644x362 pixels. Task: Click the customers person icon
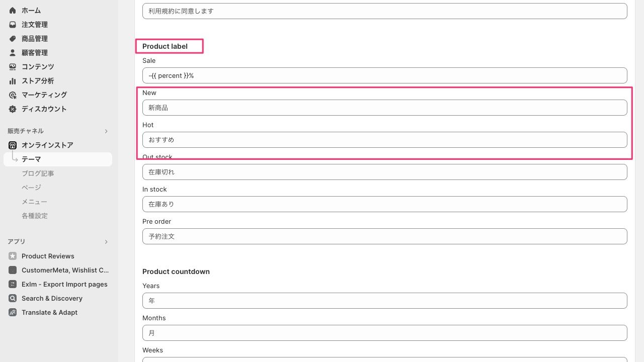coord(13,53)
